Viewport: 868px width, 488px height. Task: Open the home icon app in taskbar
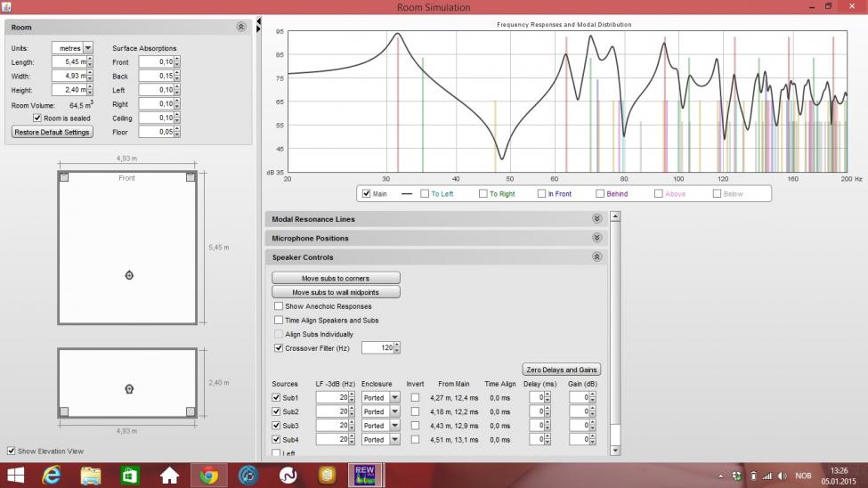[x=169, y=476]
